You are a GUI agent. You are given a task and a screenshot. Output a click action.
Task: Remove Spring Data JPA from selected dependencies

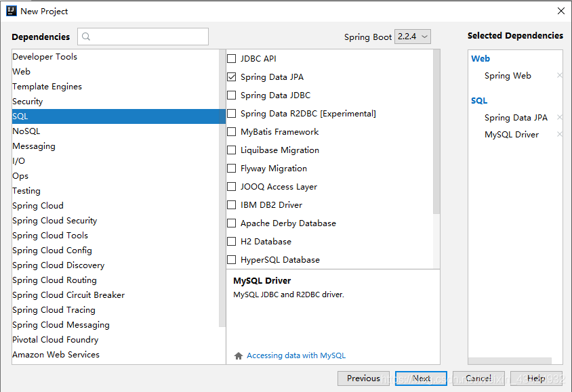pyautogui.click(x=560, y=117)
